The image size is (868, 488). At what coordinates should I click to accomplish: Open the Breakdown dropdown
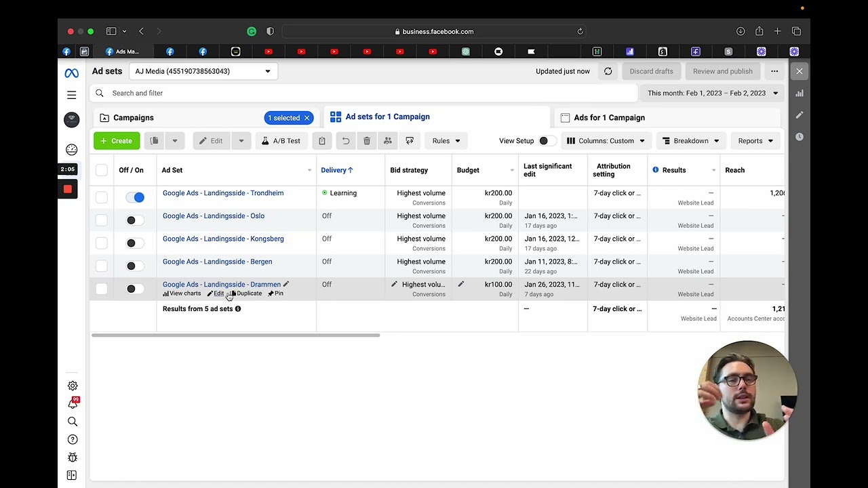point(690,141)
